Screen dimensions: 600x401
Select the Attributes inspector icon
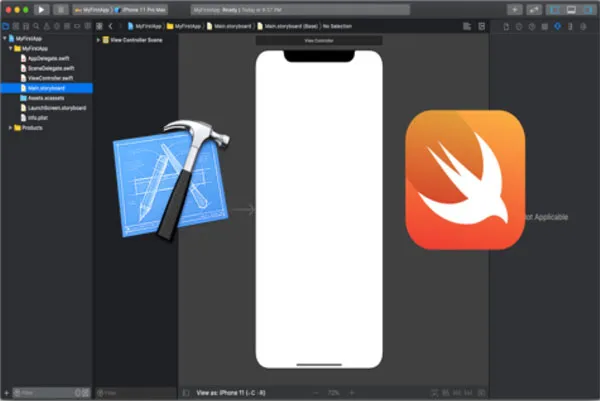pos(557,25)
